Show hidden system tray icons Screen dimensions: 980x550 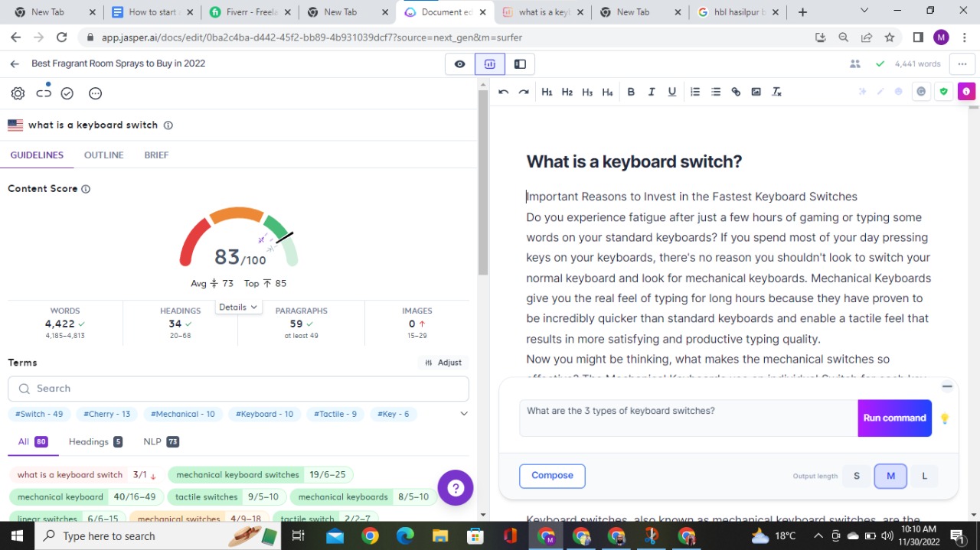click(818, 535)
